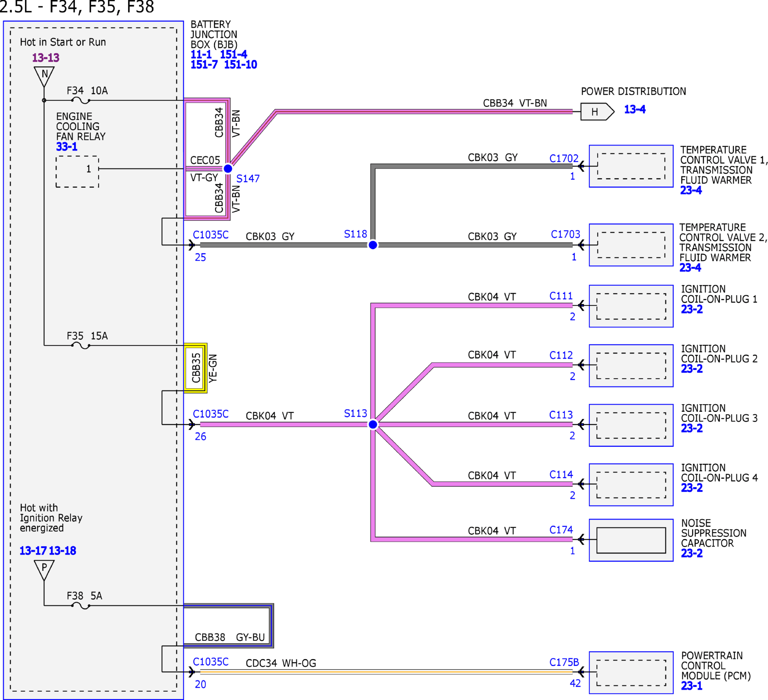Viewport: 768px width, 700px height.
Task: Select the Noise Suppression Capacitor component box
Action: (x=631, y=540)
